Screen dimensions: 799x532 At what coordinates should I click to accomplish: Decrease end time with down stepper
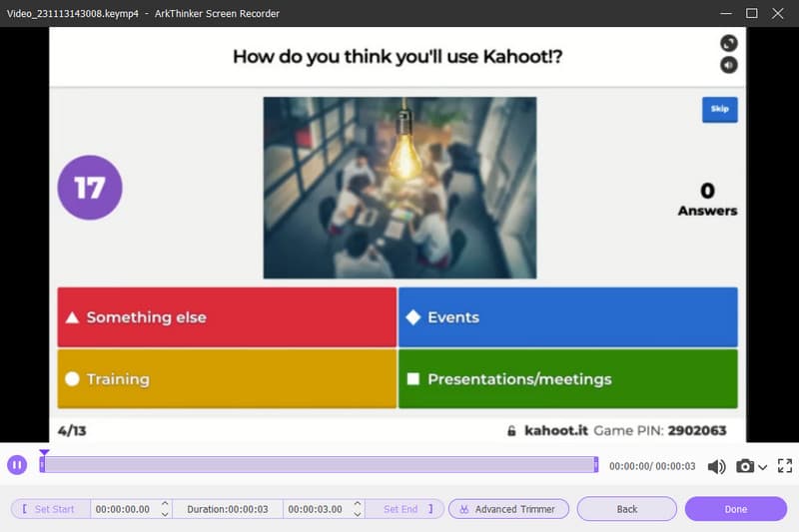[x=358, y=514]
